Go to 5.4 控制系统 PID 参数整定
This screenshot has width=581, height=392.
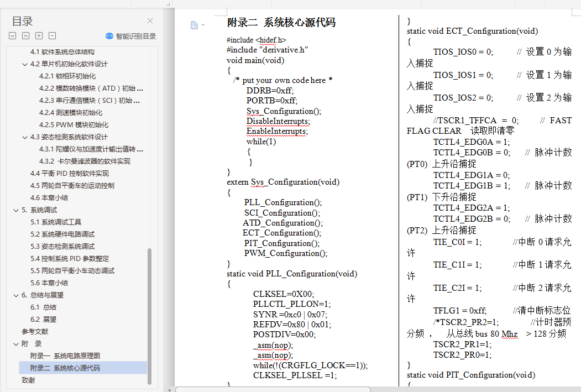coord(70,259)
